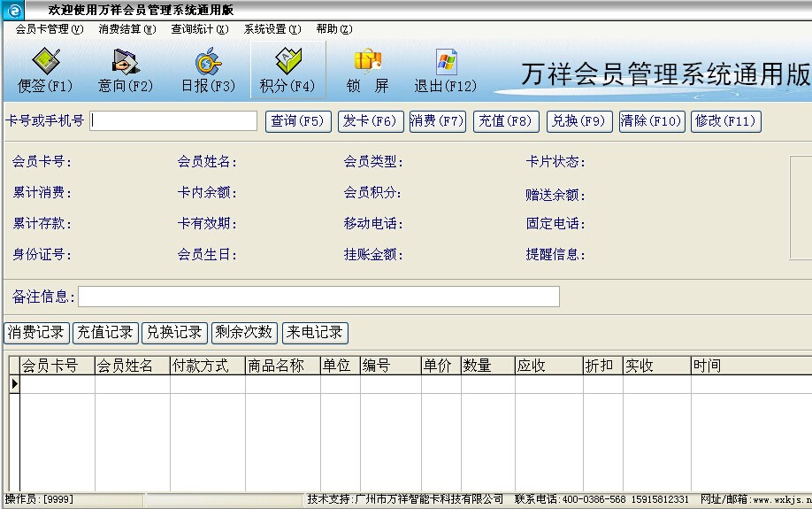
Task: Open the 消费结算 menu
Action: [x=126, y=29]
